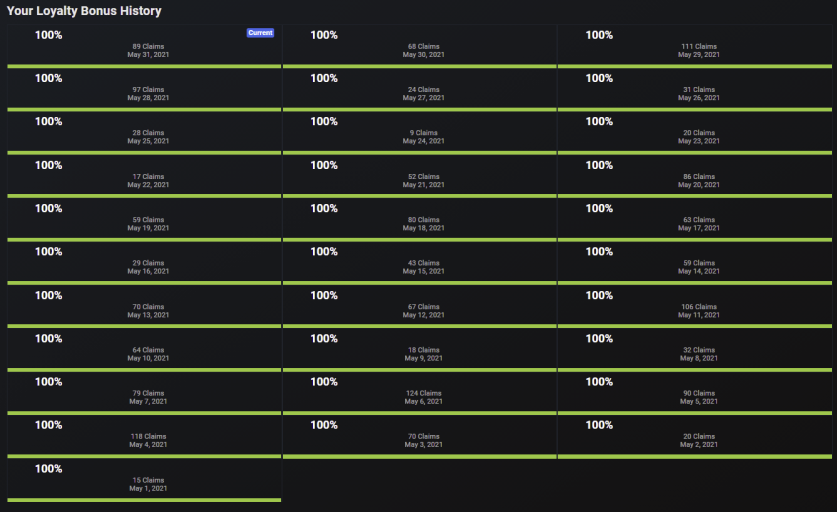Open the 64 Claims May 10 entry
Screen dimensions: 837x512
(144, 350)
